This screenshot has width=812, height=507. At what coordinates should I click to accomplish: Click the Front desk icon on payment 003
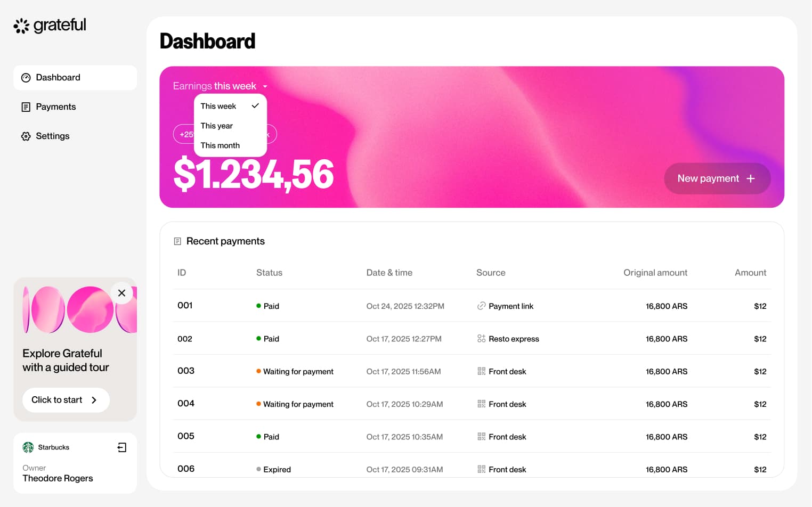tap(481, 371)
